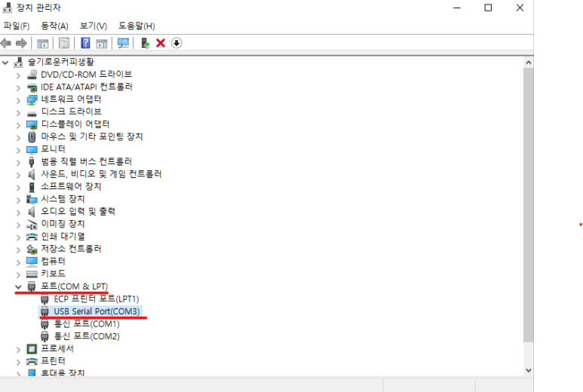Maximize the 장치 관리자 window

pyautogui.click(x=488, y=8)
